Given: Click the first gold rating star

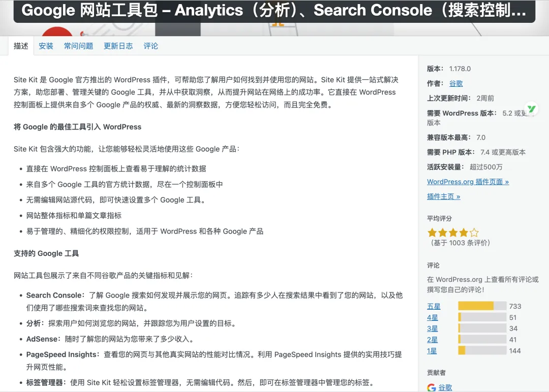Looking at the screenshot, I should (x=432, y=233).
